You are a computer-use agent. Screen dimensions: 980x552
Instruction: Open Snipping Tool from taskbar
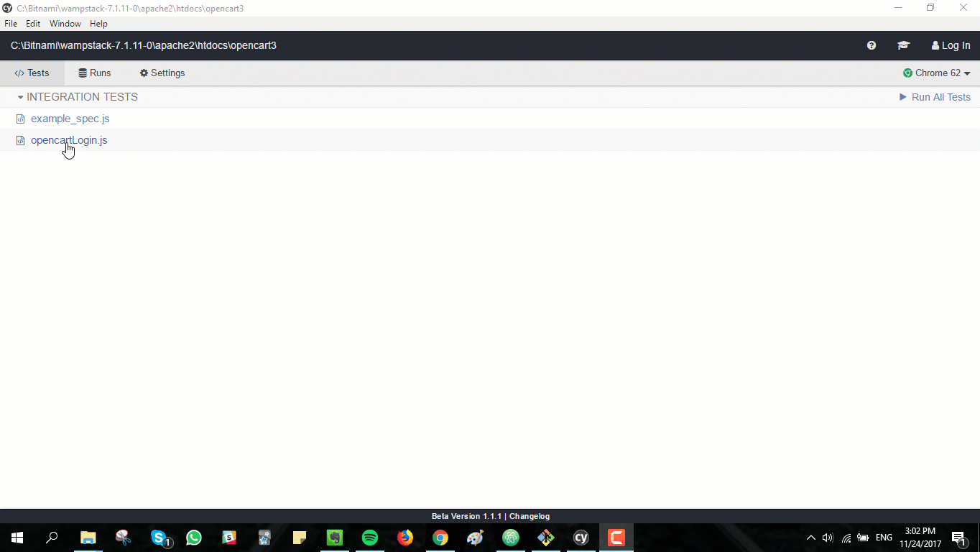tap(123, 538)
